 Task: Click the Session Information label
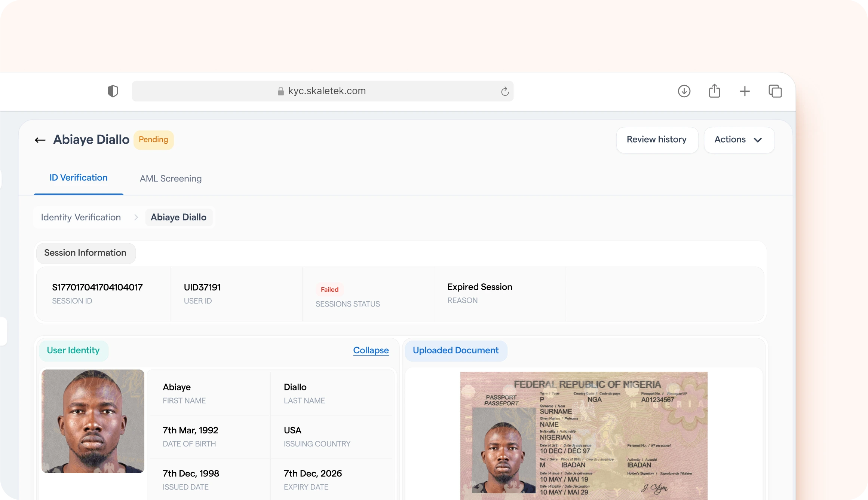click(85, 253)
